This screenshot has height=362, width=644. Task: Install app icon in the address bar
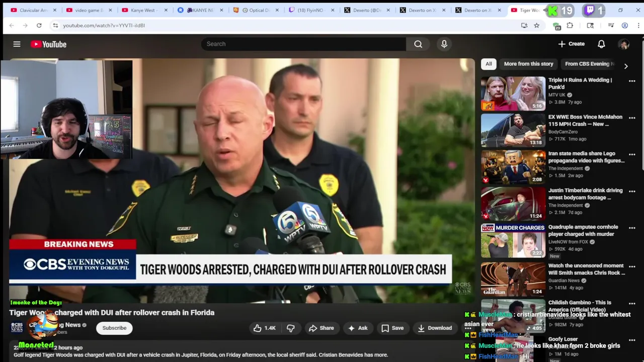pyautogui.click(x=524, y=25)
